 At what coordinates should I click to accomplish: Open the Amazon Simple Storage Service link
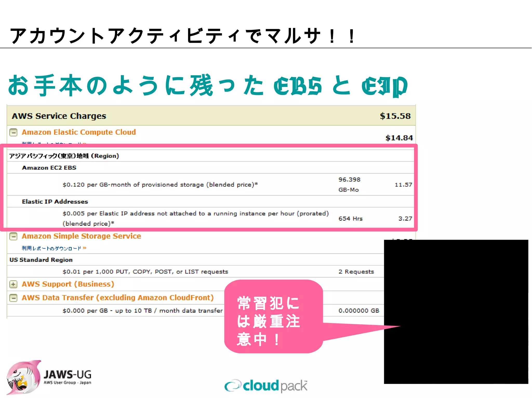[x=81, y=236]
